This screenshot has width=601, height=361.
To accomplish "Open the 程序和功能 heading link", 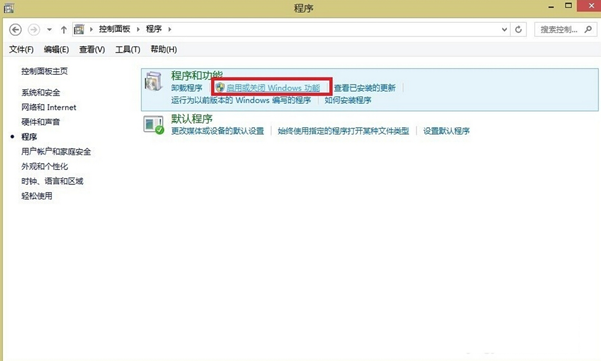I will [x=197, y=75].
